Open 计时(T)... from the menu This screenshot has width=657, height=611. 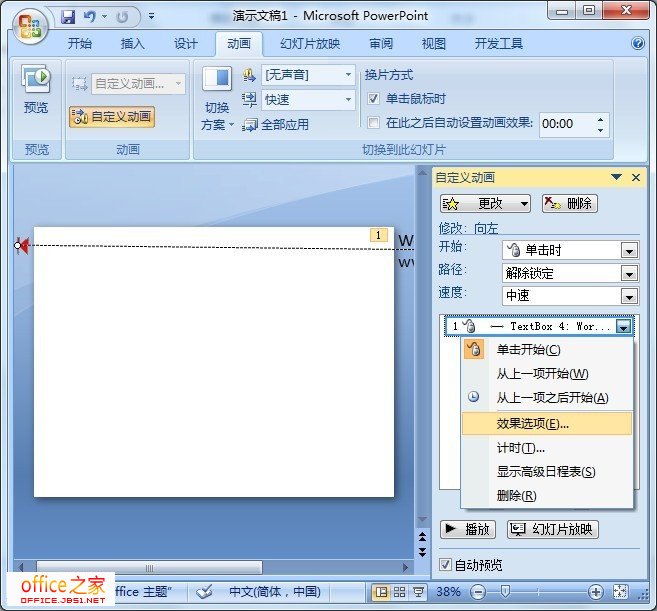click(547, 448)
